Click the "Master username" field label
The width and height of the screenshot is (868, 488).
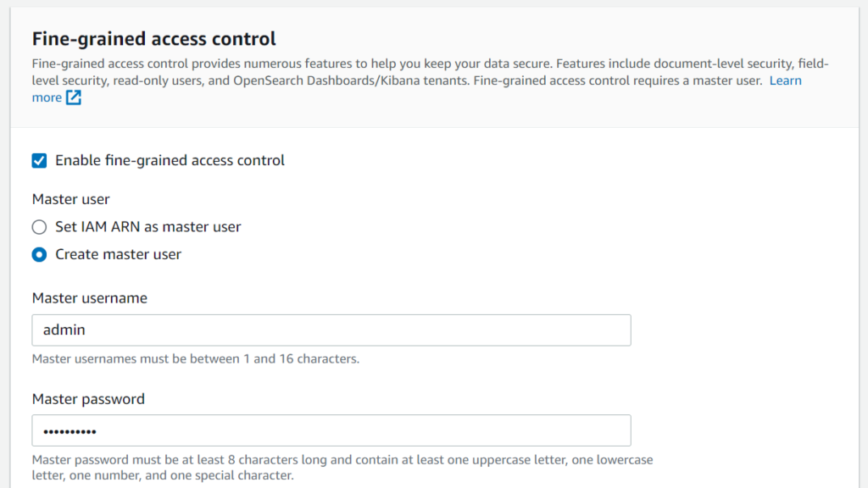click(90, 298)
